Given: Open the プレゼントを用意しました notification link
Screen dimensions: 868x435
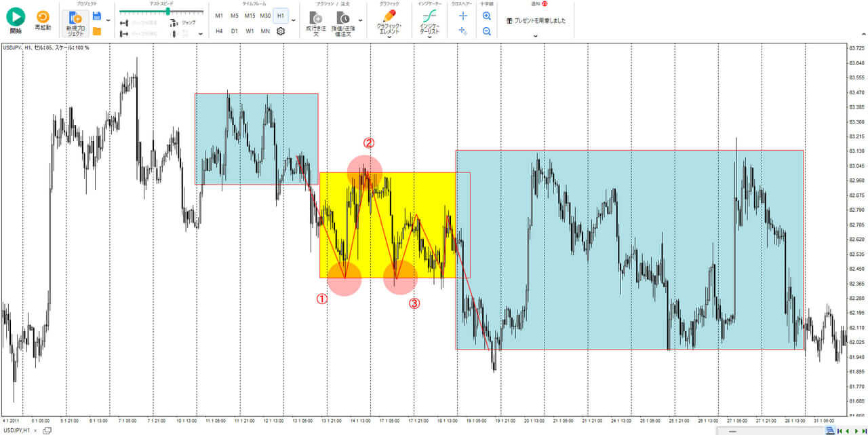Looking at the screenshot, I should (536, 20).
